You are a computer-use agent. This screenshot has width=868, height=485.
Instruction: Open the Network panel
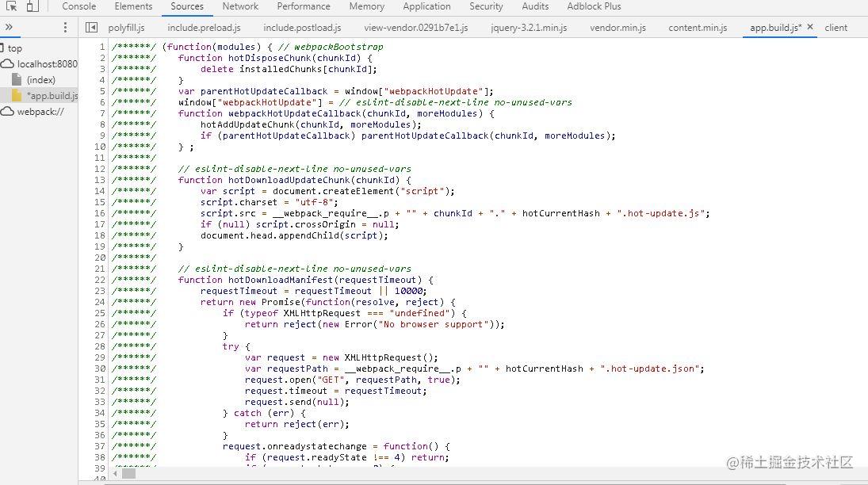point(240,6)
